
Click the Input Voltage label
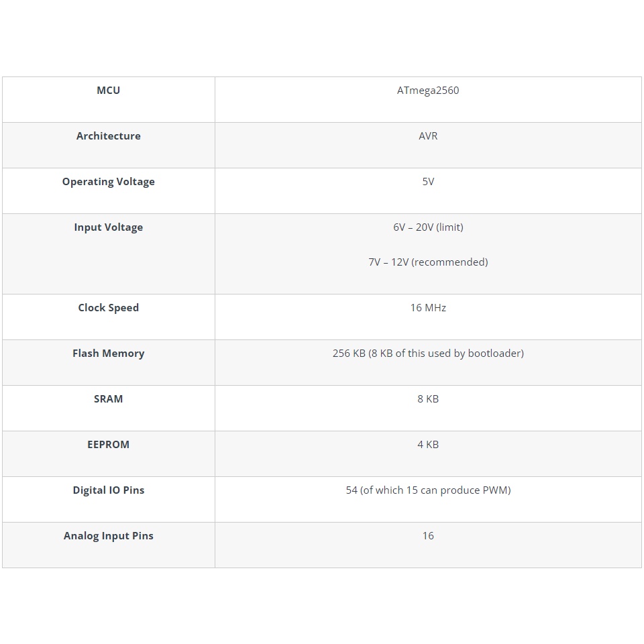pos(108,227)
